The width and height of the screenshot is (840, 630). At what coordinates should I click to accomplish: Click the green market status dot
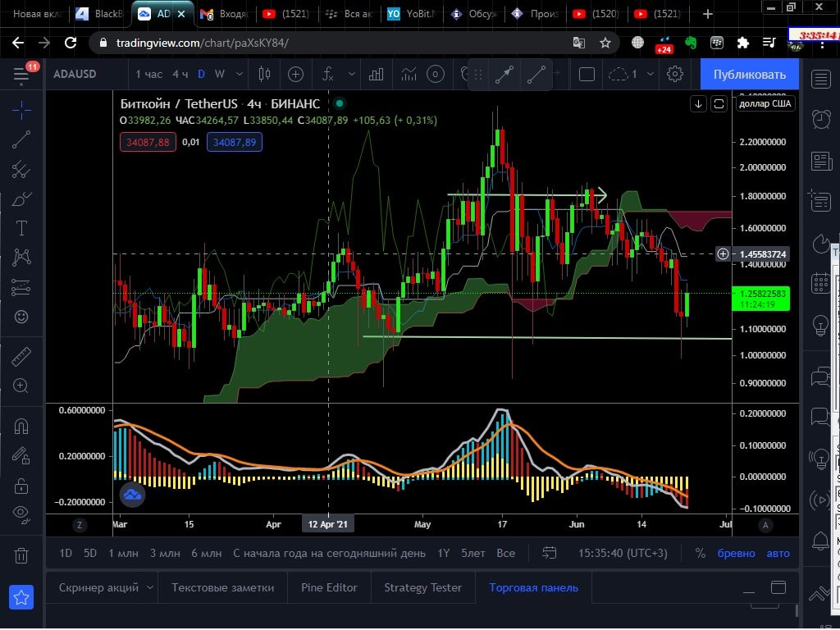pyautogui.click(x=340, y=104)
